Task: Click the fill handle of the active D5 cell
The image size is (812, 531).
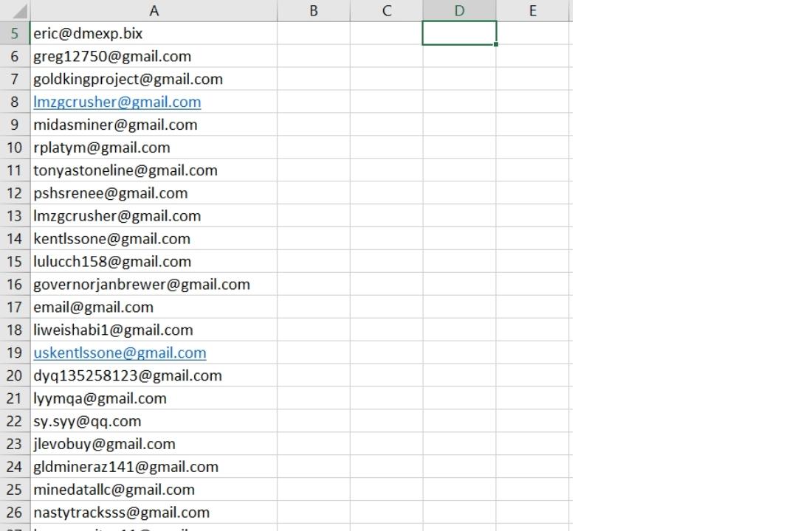Action: [496, 44]
